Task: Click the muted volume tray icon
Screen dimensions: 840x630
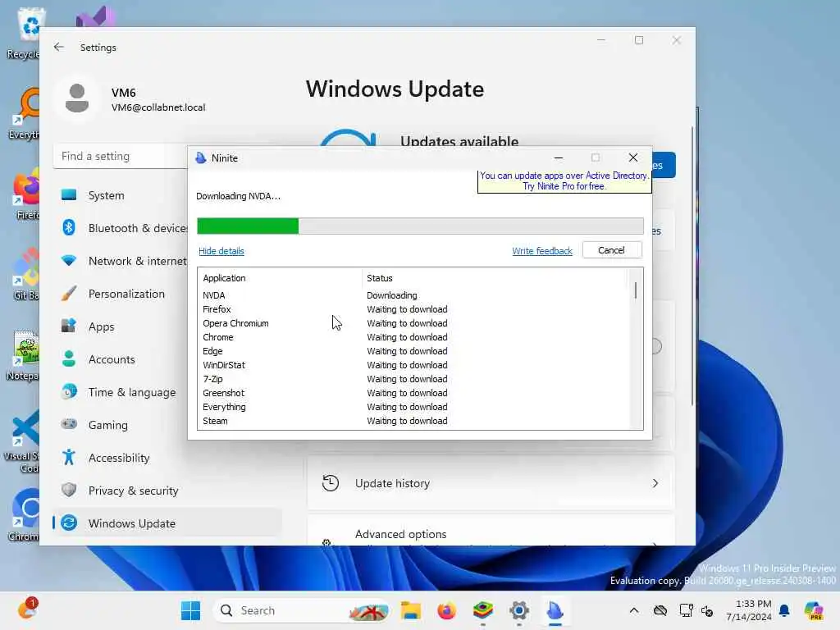Action: pyautogui.click(x=707, y=610)
